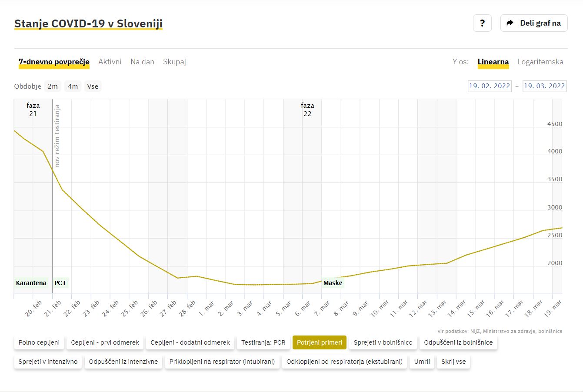This screenshot has width=583, height=392.
Task: Enable the Polno cepljeni series
Action: point(39,342)
